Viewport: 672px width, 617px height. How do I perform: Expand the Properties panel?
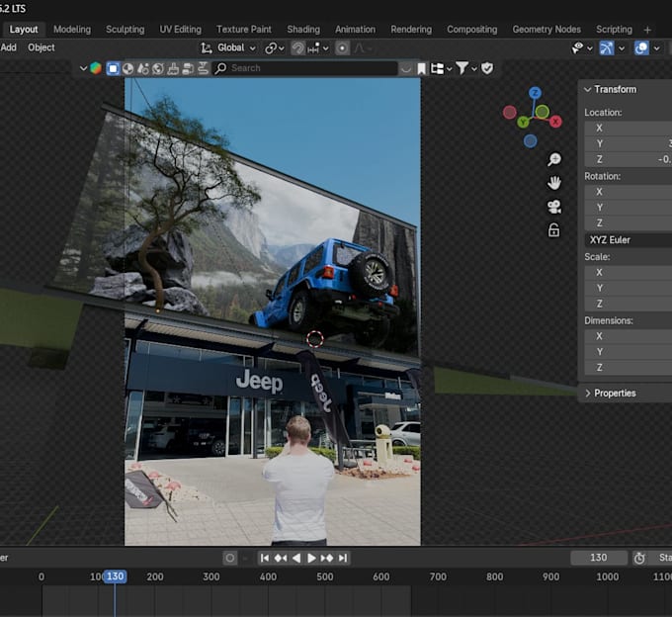[588, 394]
